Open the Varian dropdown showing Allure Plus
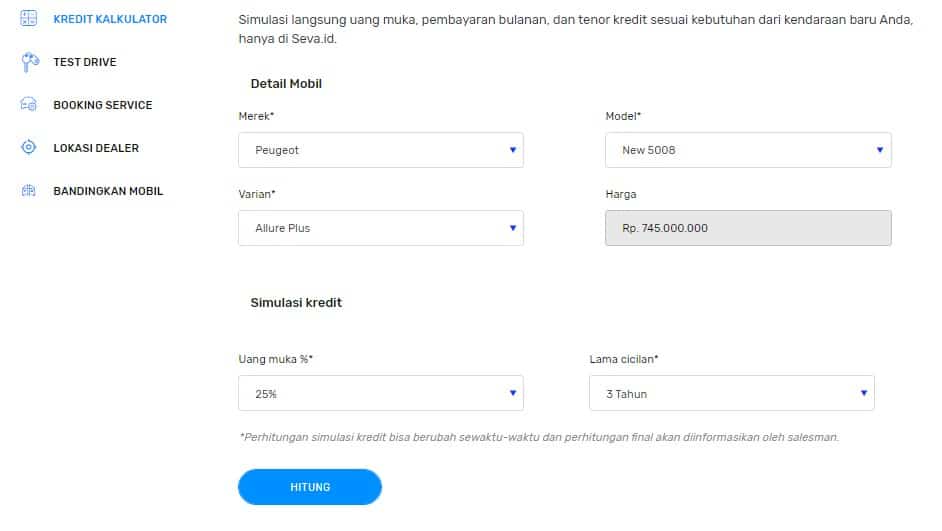Image resolution: width=942 pixels, height=531 pixels. click(x=381, y=228)
